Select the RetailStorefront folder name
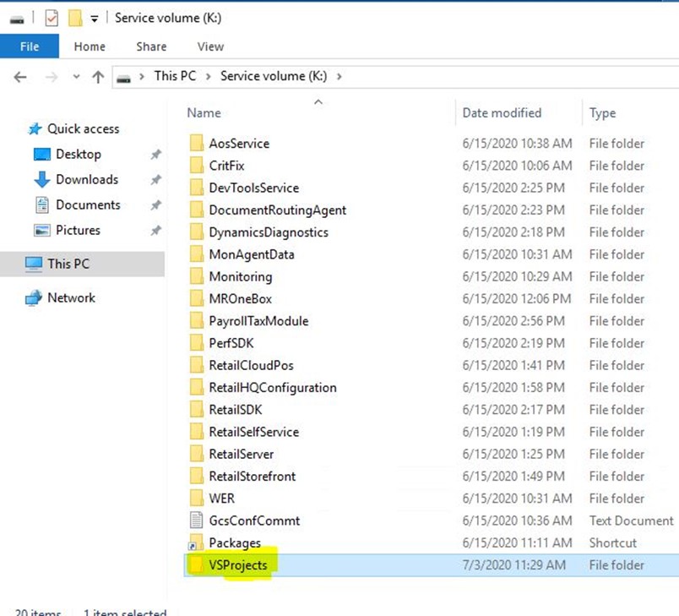679x616 pixels. 253,476
